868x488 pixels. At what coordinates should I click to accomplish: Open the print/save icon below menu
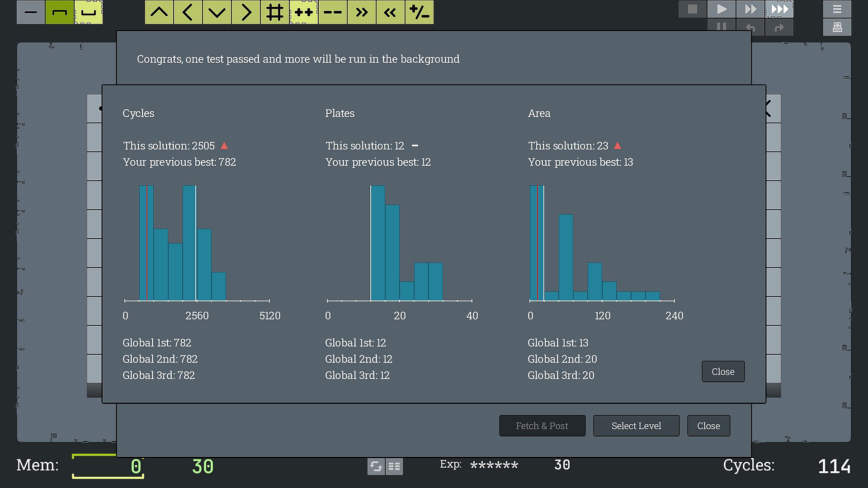pos(837,28)
